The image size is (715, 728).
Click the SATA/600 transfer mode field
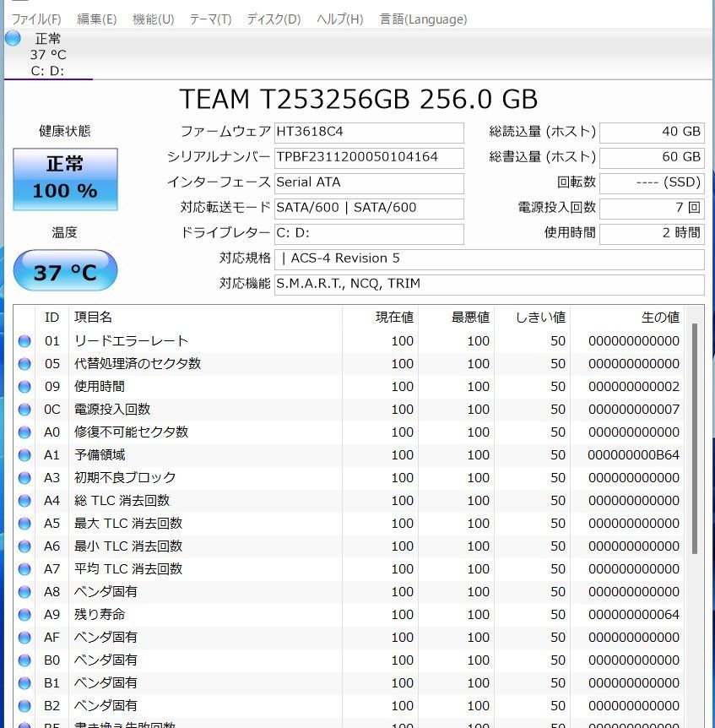(369, 208)
